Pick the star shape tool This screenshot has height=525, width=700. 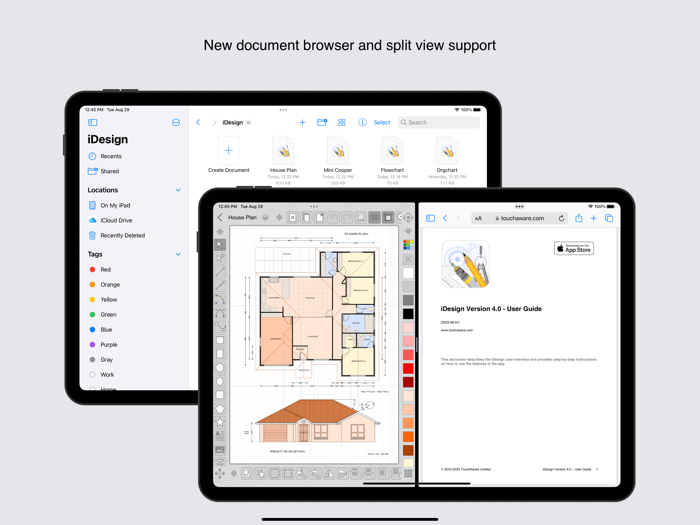(x=220, y=422)
